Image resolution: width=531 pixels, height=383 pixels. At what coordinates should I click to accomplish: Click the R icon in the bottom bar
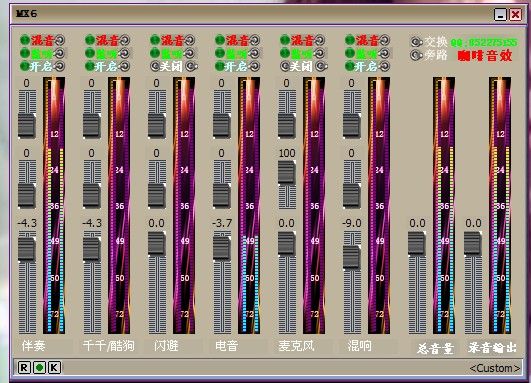24,367
